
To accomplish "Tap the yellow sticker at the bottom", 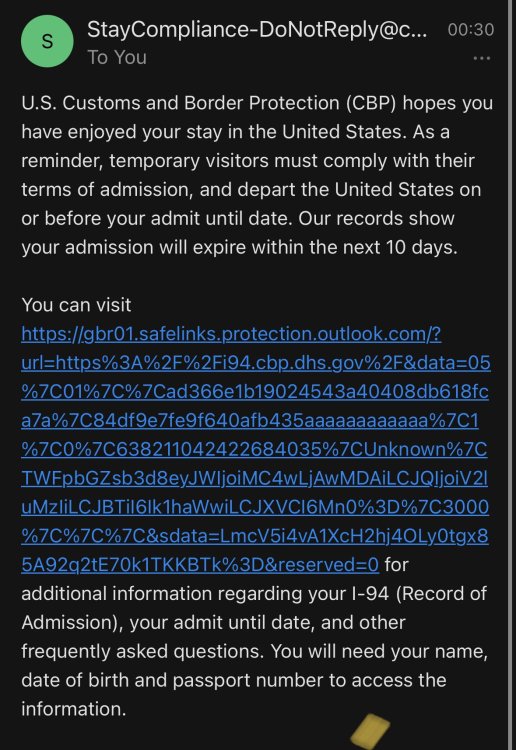I will click(371, 731).
